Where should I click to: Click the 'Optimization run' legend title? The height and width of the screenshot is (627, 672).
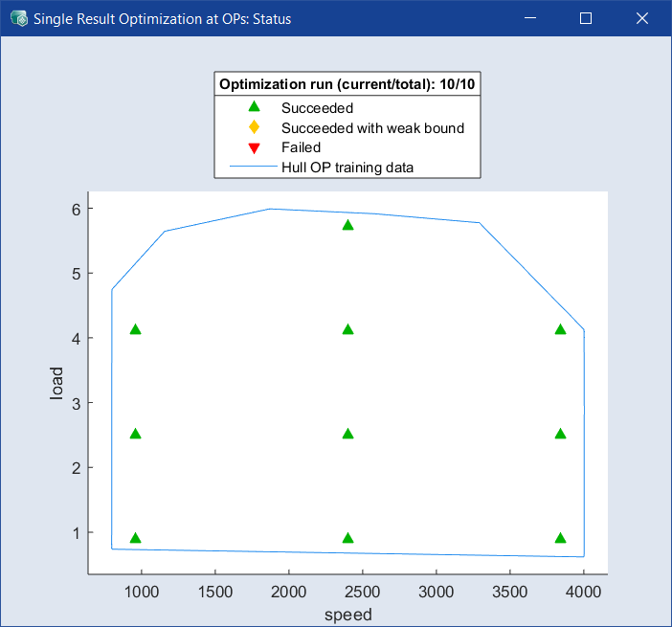[x=347, y=84]
